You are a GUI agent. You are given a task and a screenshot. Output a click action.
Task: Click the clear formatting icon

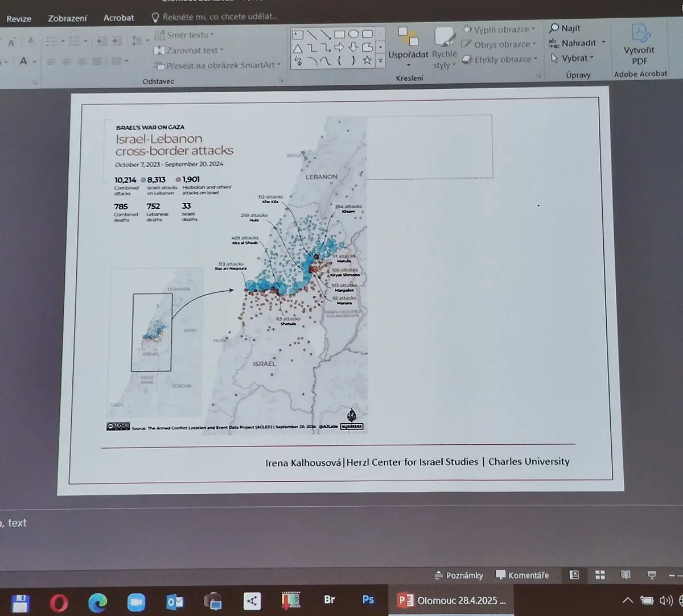tap(31, 42)
